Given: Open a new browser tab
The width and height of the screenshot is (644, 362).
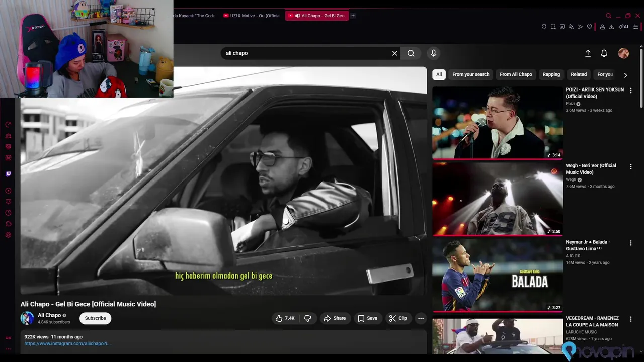Looking at the screenshot, I should point(353,16).
